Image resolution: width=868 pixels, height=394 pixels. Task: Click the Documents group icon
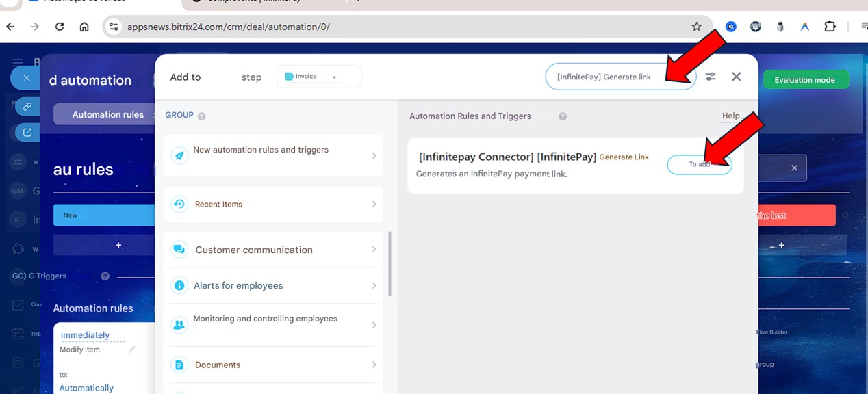coord(179,365)
